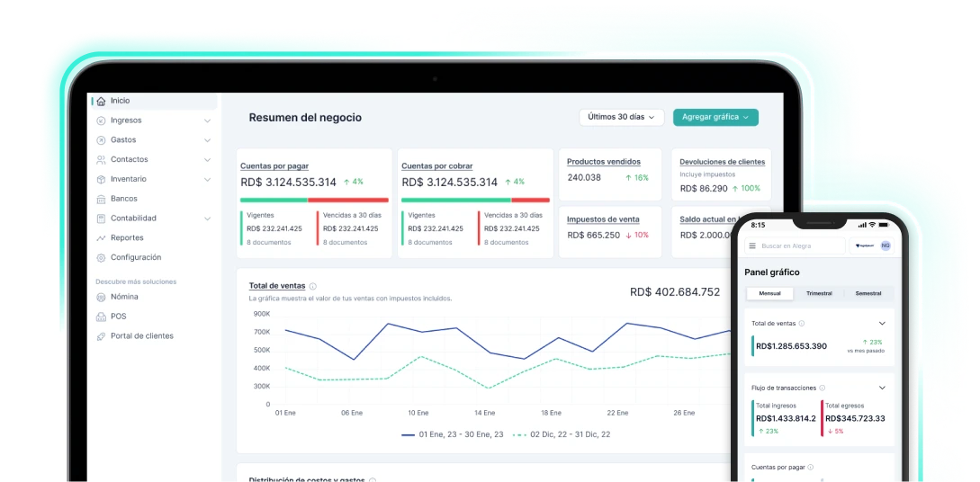The image size is (980, 482).
Task: Open Bancos via its bank icon
Action: tap(101, 199)
